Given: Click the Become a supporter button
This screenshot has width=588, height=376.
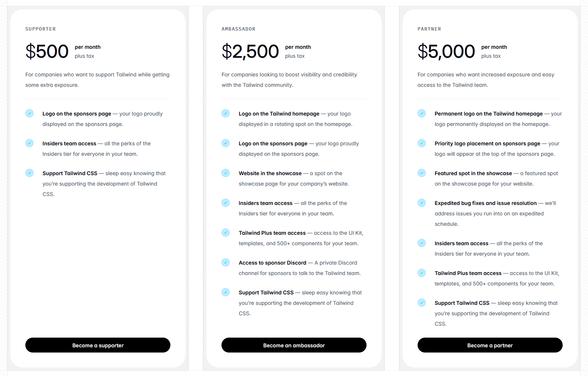Looking at the screenshot, I should (98, 345).
